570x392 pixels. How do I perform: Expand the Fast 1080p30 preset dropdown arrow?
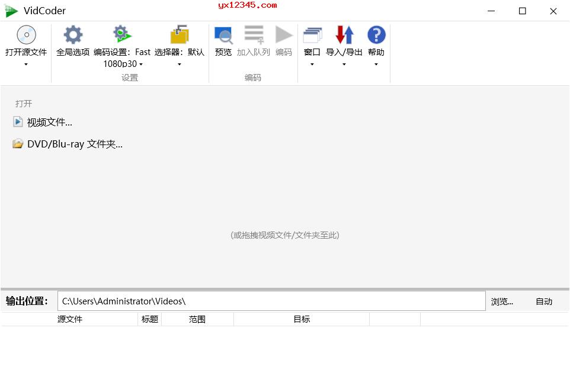(x=141, y=65)
